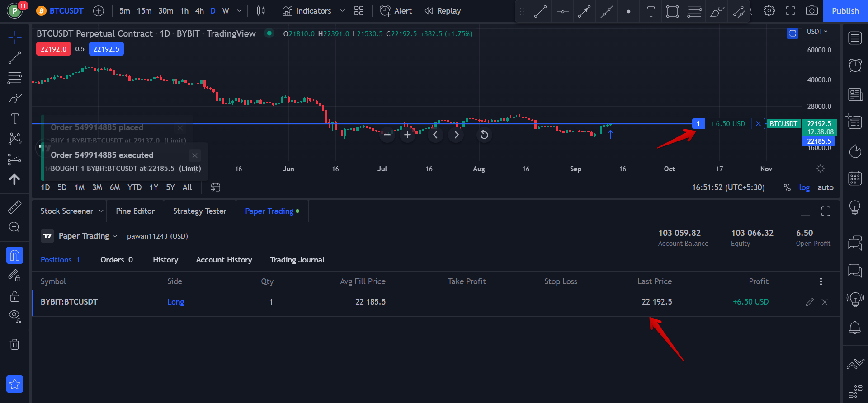This screenshot has height=403, width=868.
Task: Open the patterns tool in left sidebar
Action: click(14, 139)
